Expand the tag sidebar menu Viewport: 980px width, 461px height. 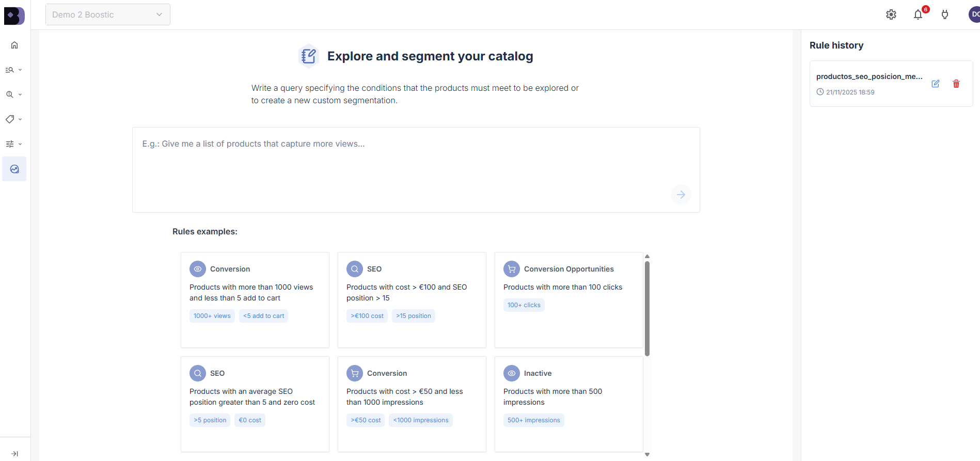click(x=13, y=119)
